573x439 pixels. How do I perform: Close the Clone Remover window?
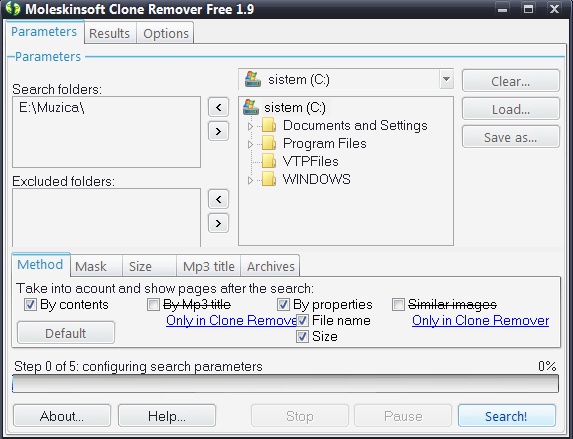click(x=554, y=8)
